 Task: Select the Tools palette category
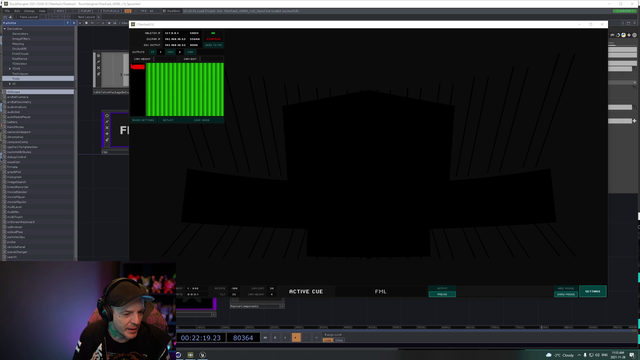point(38,78)
